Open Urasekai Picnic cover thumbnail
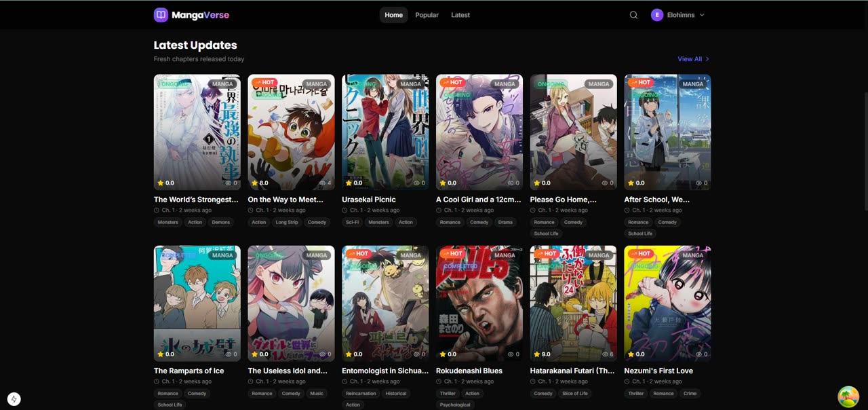 (385, 132)
